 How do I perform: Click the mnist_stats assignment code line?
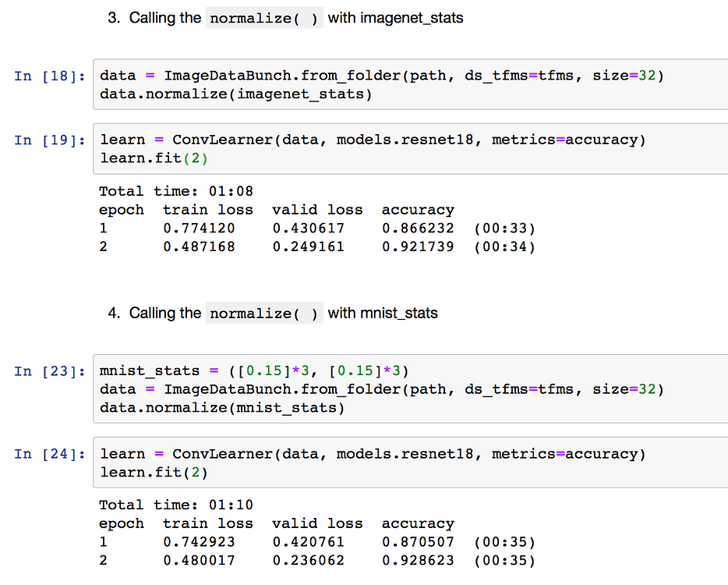pos(255,370)
